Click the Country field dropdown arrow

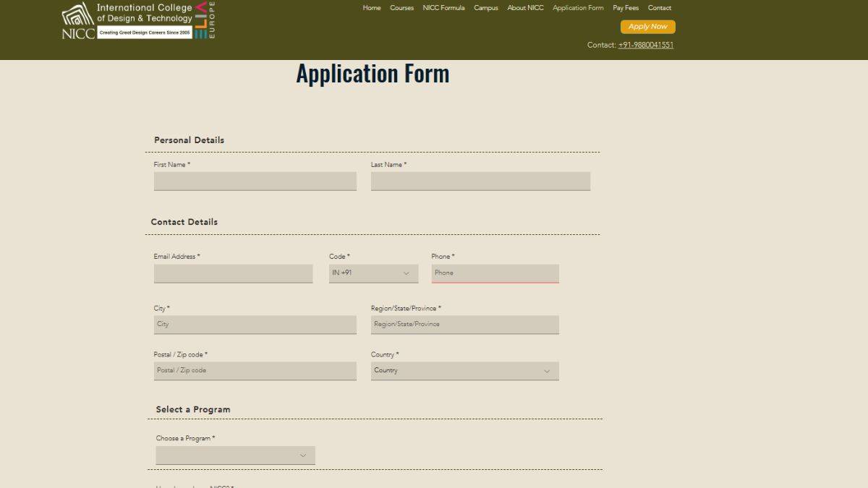click(x=547, y=370)
